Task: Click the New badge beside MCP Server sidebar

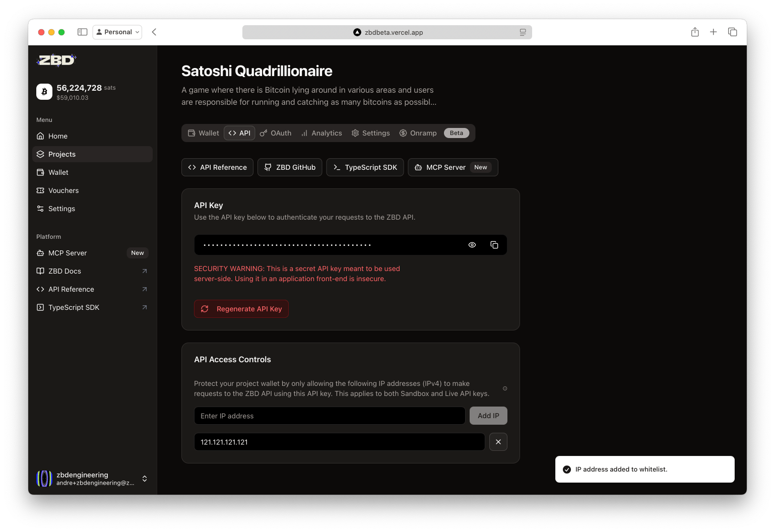Action: 138,253
